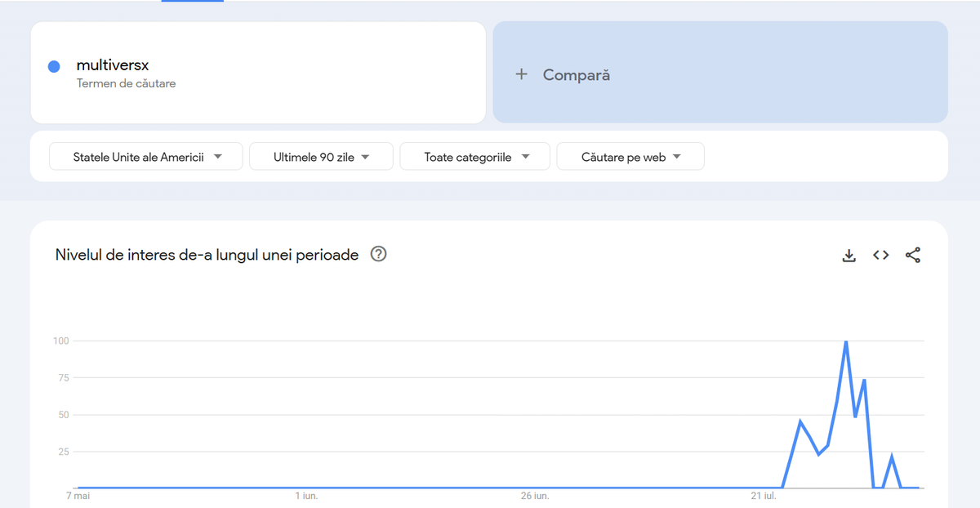The height and width of the screenshot is (508, 980).
Task: Click the Nivelul de interes chart title
Action: pos(207,255)
